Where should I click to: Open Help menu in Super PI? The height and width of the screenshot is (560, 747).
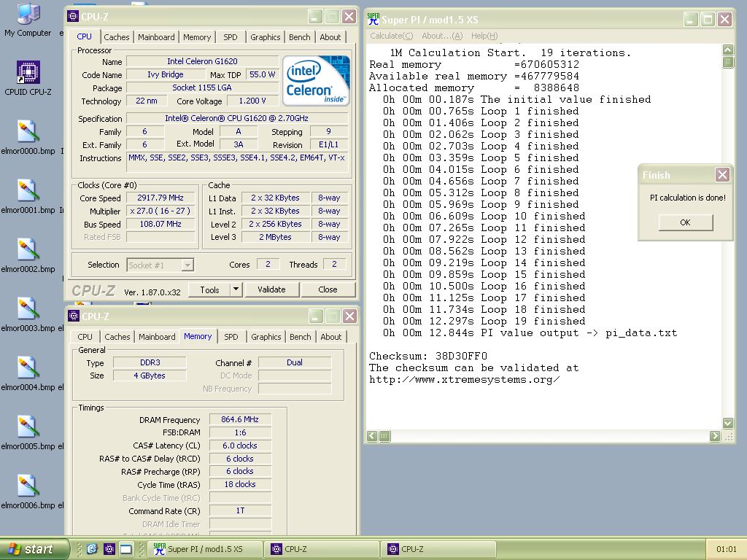[x=484, y=36]
